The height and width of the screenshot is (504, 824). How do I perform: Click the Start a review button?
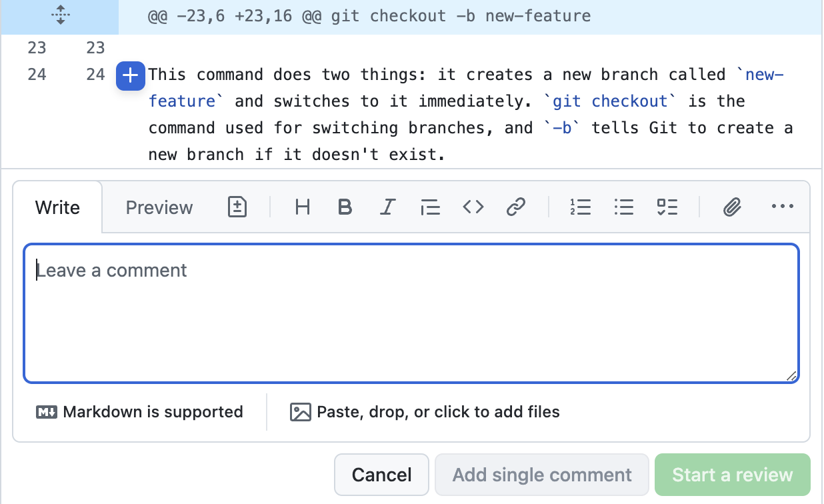coord(732,475)
